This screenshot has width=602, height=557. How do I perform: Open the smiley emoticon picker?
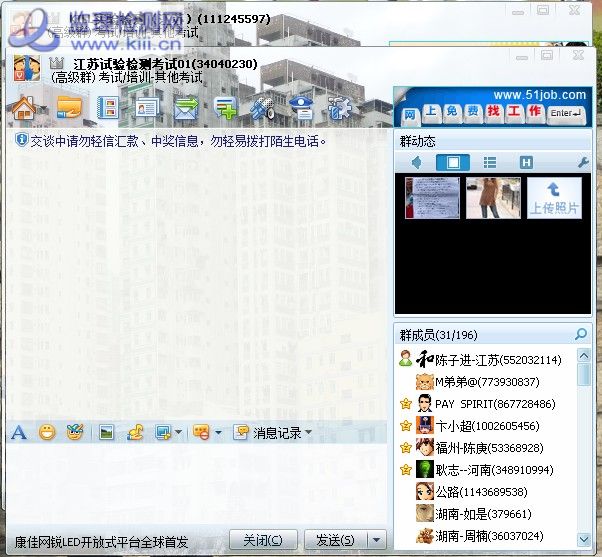click(x=46, y=432)
